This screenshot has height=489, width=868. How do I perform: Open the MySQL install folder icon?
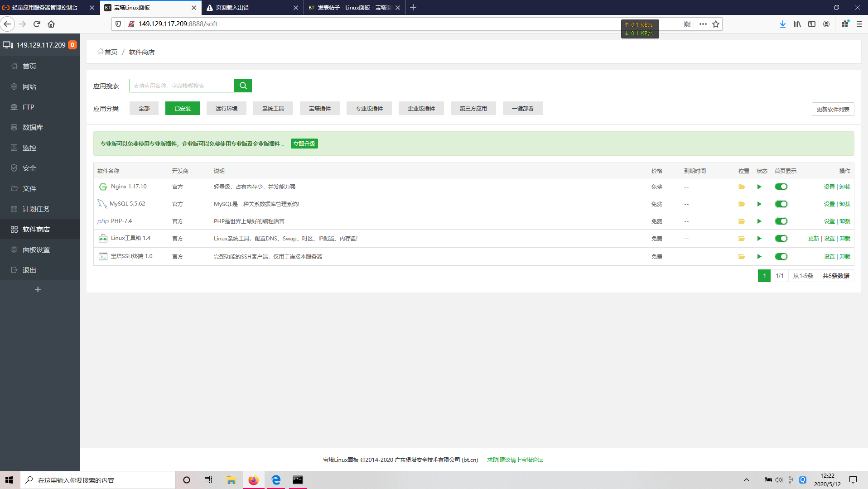(742, 204)
